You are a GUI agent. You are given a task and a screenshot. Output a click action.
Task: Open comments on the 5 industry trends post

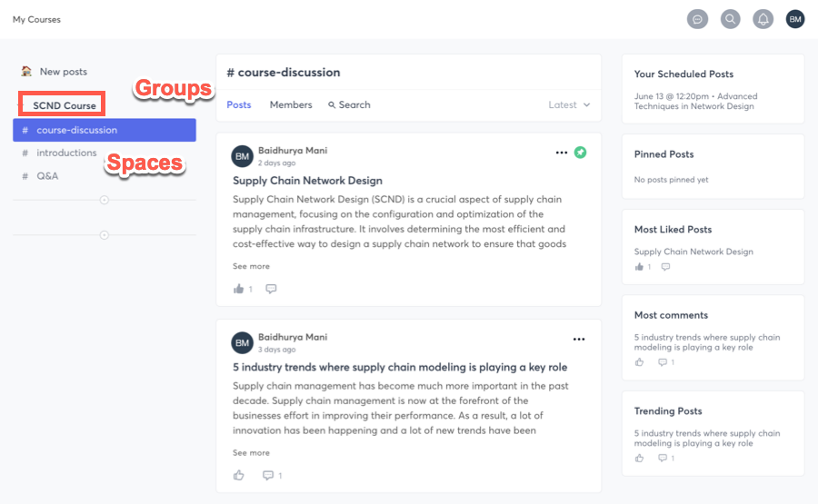point(267,475)
